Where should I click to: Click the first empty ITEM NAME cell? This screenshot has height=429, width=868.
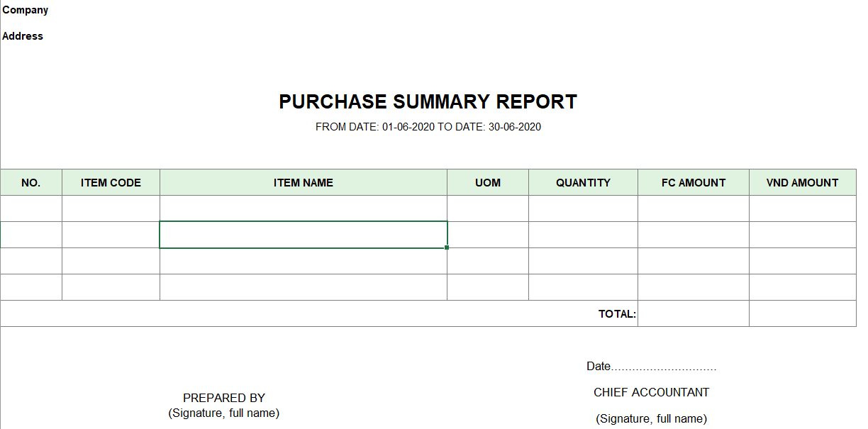point(304,208)
